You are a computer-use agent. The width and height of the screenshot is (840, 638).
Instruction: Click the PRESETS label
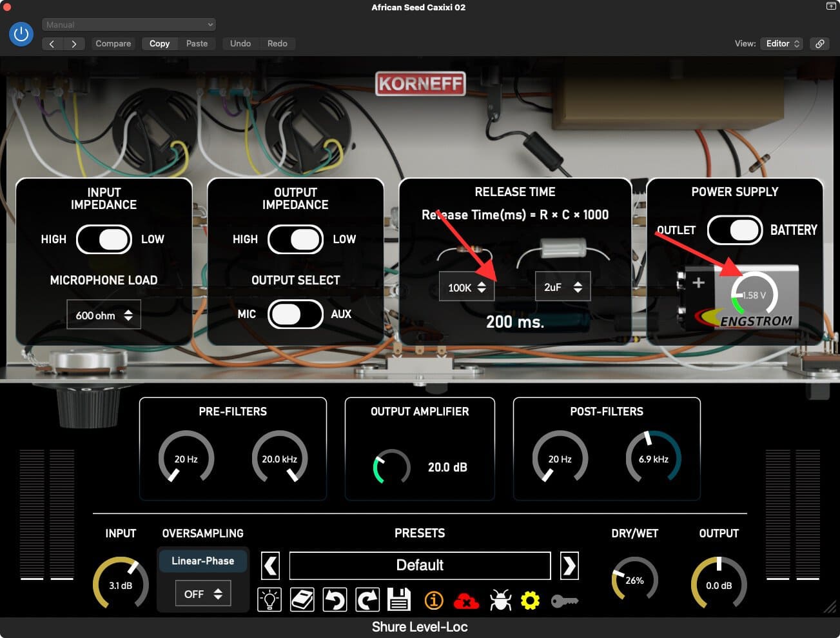pos(420,533)
